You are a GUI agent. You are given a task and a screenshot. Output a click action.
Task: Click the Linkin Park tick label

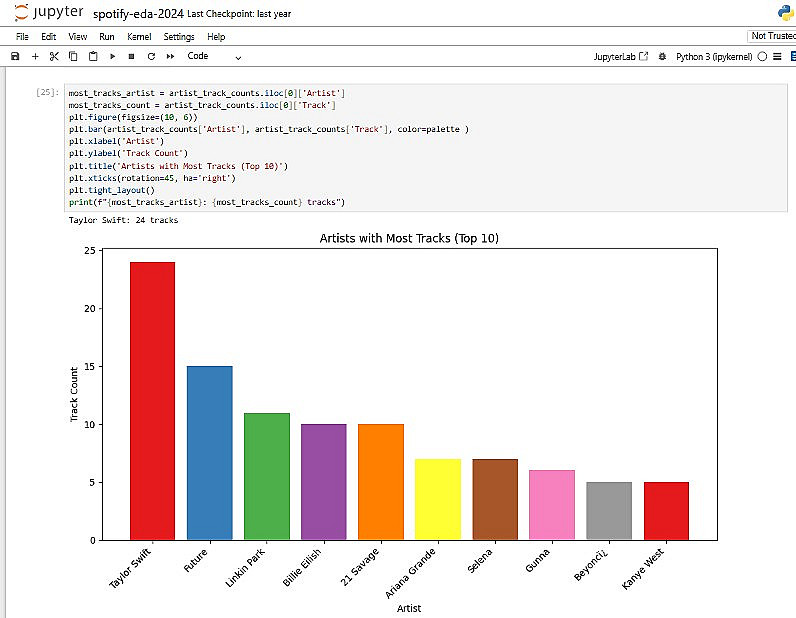pos(245,568)
